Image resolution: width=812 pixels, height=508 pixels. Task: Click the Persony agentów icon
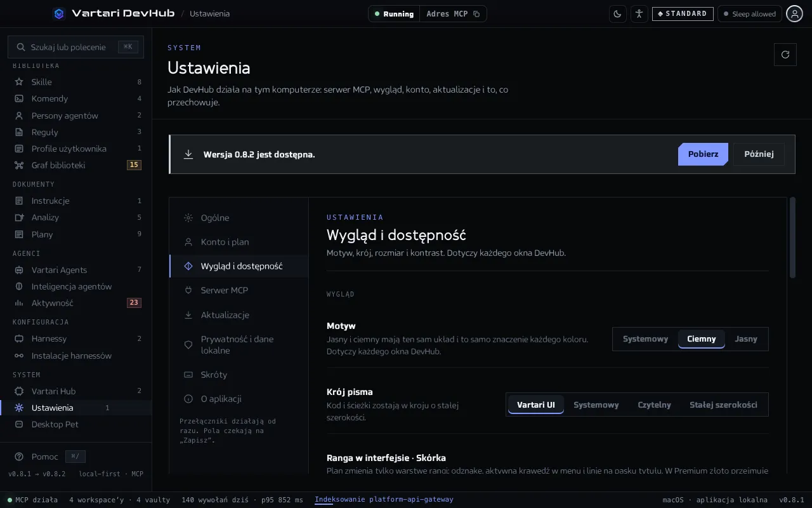[19, 116]
